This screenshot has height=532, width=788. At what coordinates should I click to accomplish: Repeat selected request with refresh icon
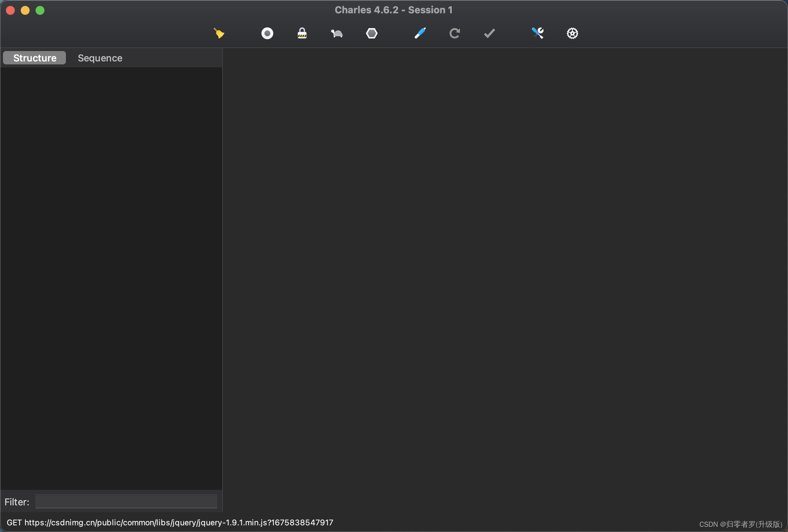455,33
